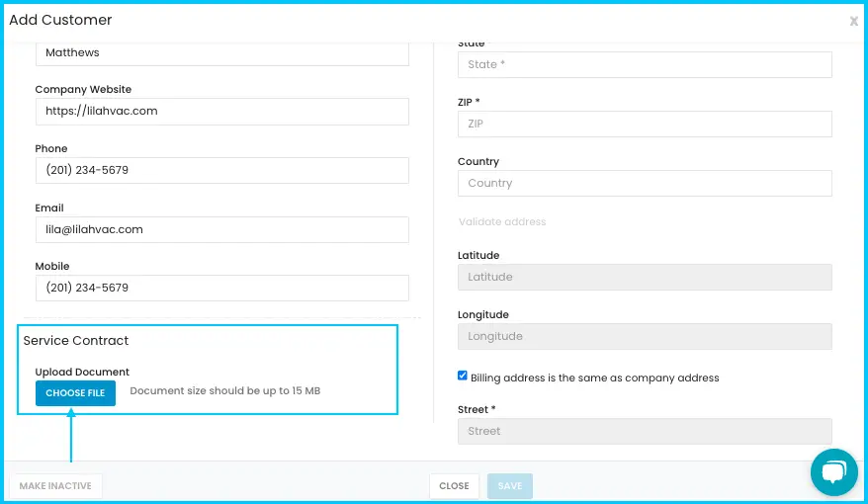The image size is (868, 504).
Task: Click the Email field label
Action: (x=49, y=208)
